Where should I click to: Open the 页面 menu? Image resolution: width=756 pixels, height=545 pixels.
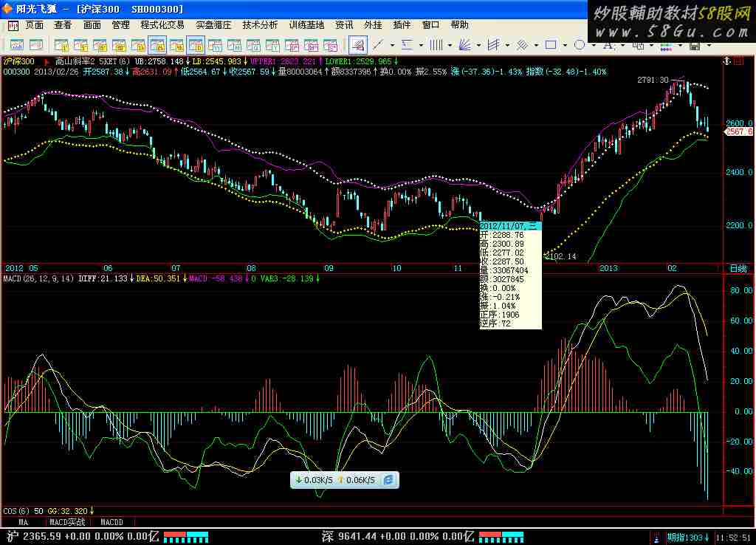click(35, 24)
